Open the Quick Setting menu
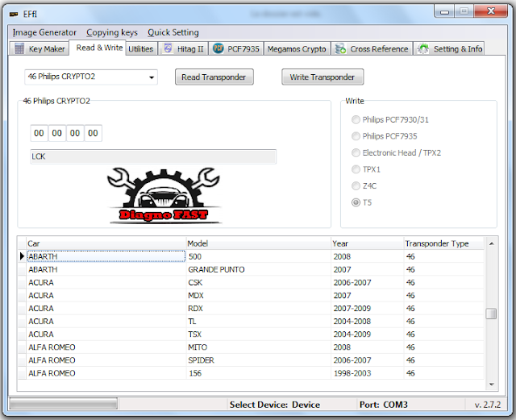The height and width of the screenshot is (420, 516). [x=173, y=32]
